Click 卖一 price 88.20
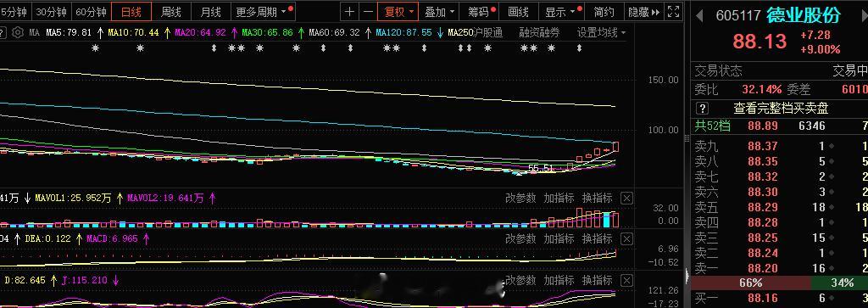 coord(762,268)
